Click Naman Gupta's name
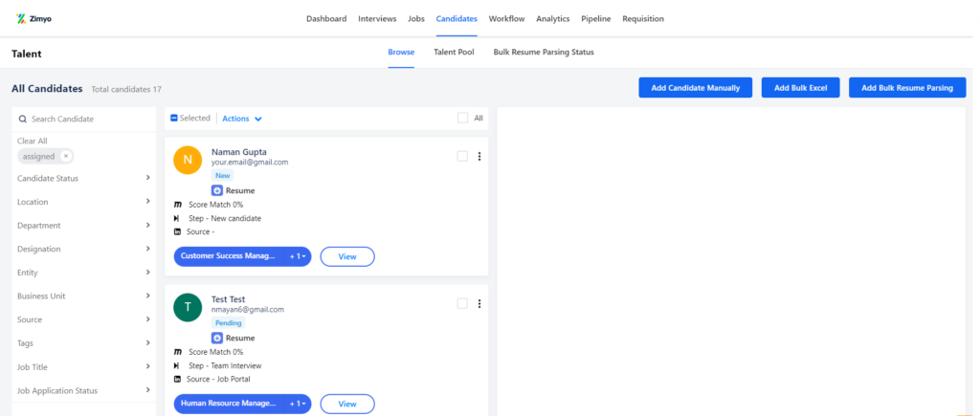 coord(238,152)
